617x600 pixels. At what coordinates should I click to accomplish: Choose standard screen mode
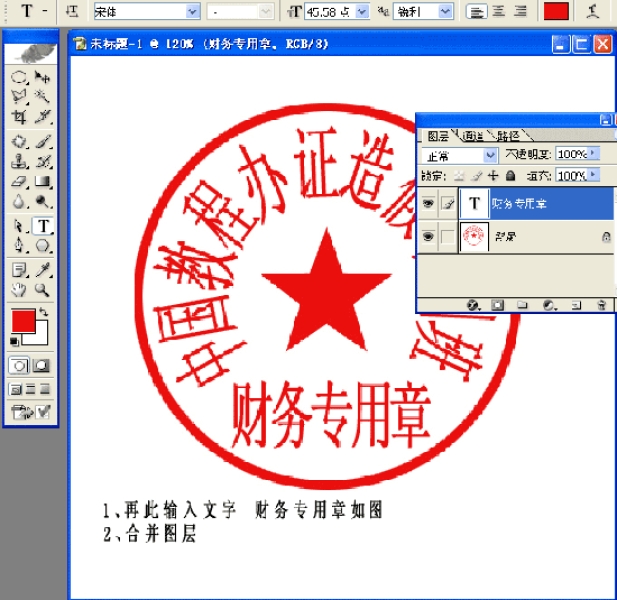[16, 389]
